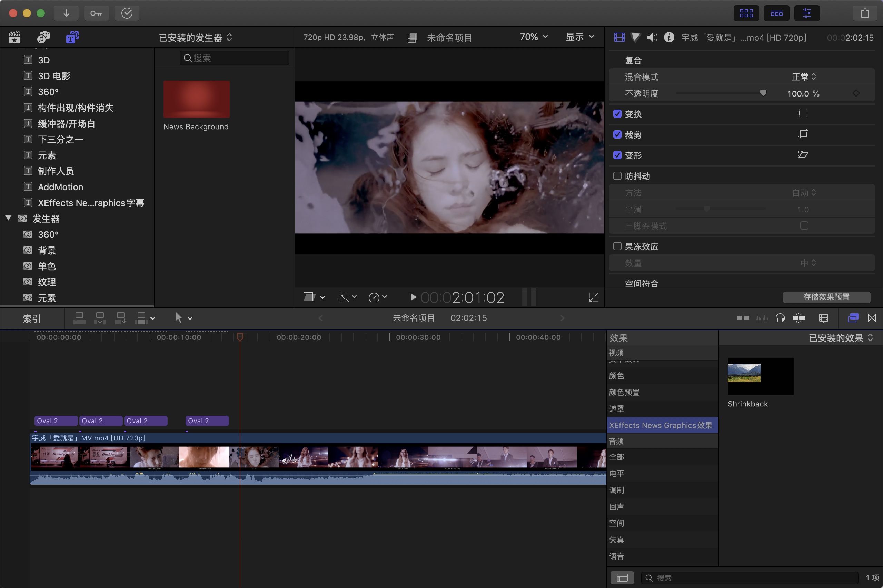
Task: Toggle browser panel layout button
Action: coord(746,13)
